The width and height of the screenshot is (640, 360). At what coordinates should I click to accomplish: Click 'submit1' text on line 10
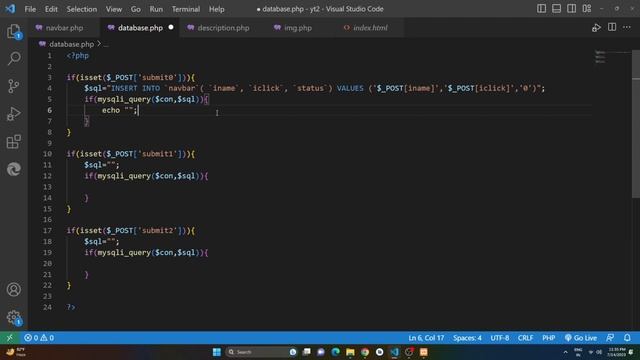tap(158, 154)
